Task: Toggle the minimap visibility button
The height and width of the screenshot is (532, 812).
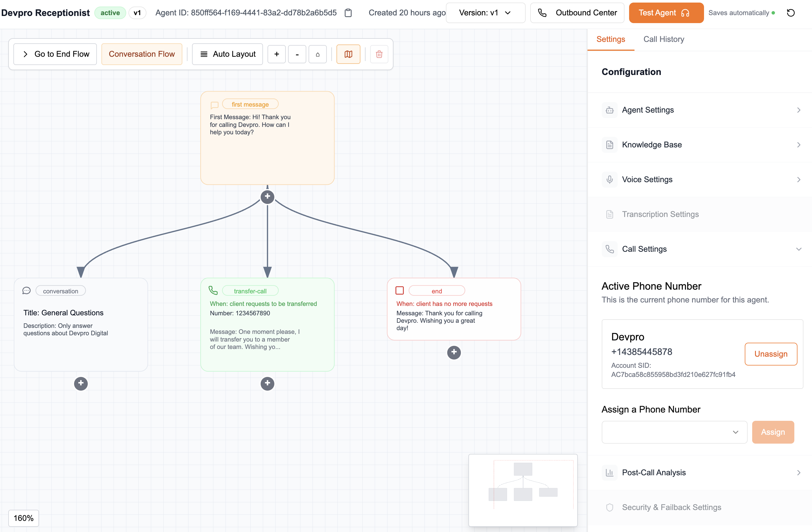Action: tap(348, 54)
